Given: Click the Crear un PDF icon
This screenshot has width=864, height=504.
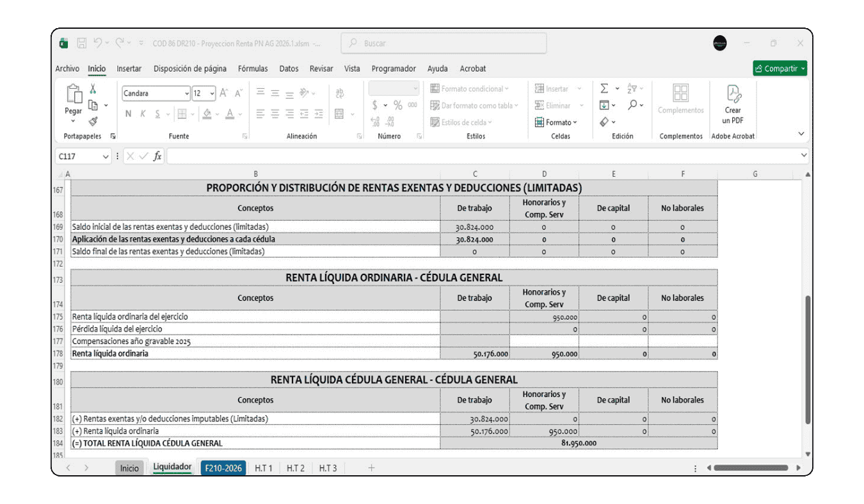Looking at the screenshot, I should pos(732,102).
